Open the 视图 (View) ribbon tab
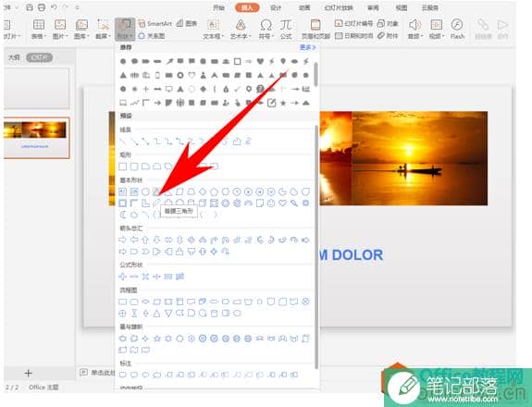Image resolution: width=532 pixels, height=407 pixels. coord(402,7)
